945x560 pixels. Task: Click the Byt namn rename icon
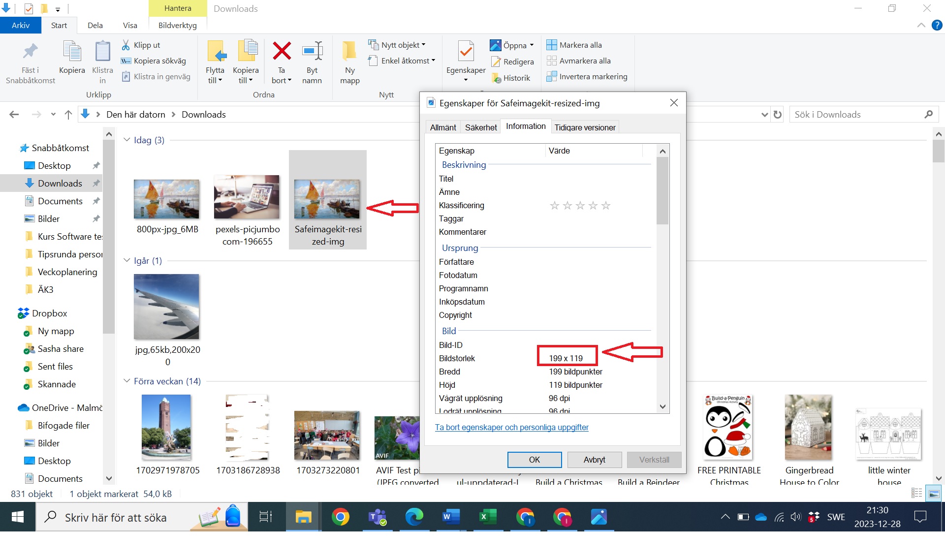pos(312,51)
